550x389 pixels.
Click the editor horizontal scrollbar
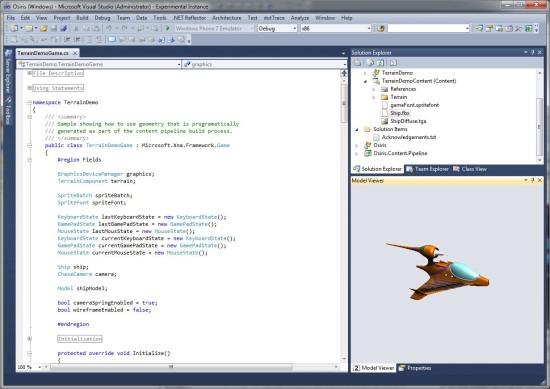tap(171, 367)
